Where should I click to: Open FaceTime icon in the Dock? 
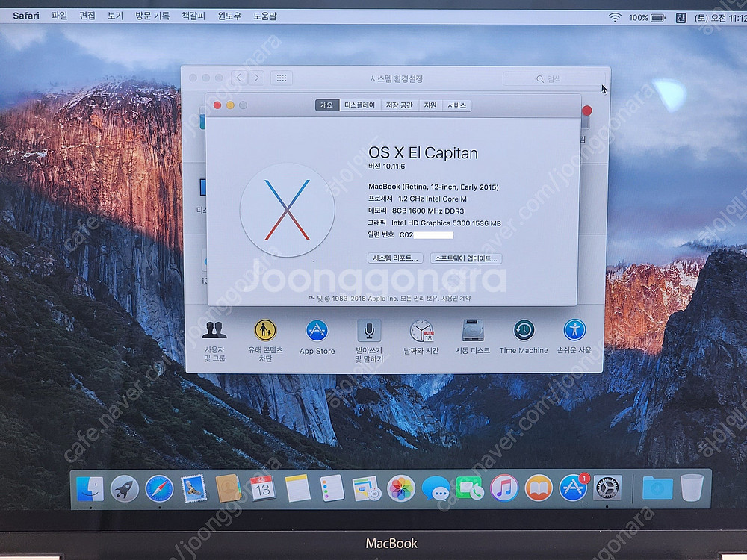[470, 488]
